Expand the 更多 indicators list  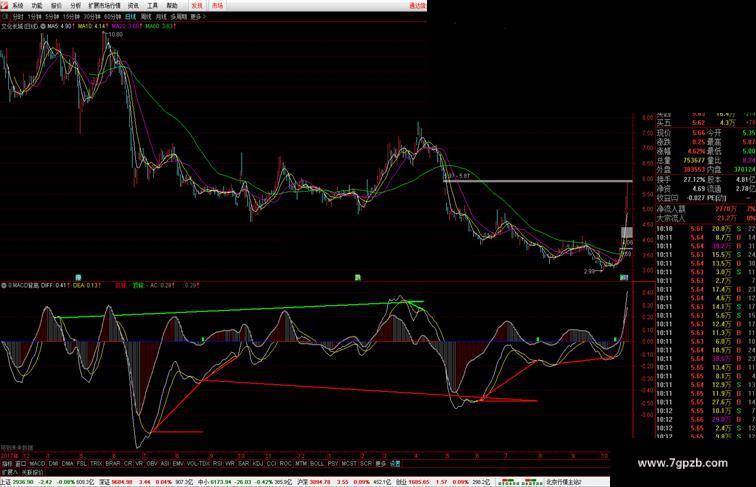(x=380, y=463)
